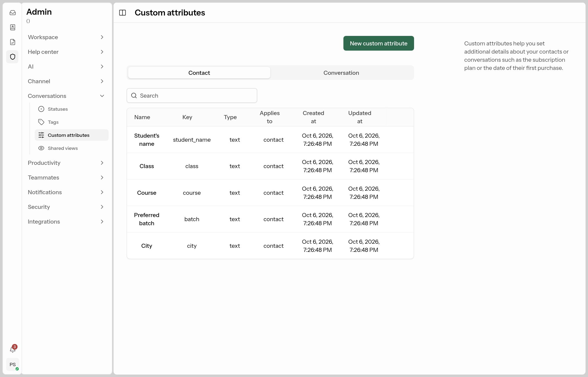
Task: Open the inbox icon in left rail
Action: [x=13, y=13]
